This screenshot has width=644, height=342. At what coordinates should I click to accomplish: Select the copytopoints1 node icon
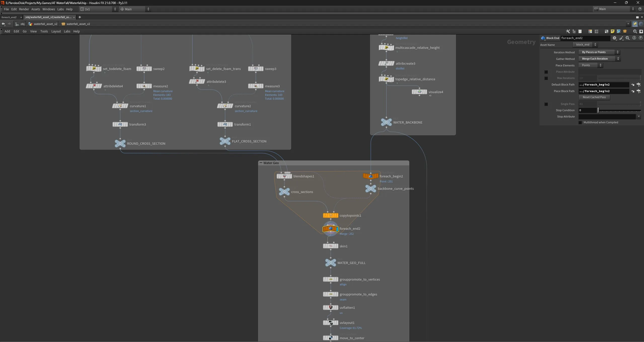point(331,215)
